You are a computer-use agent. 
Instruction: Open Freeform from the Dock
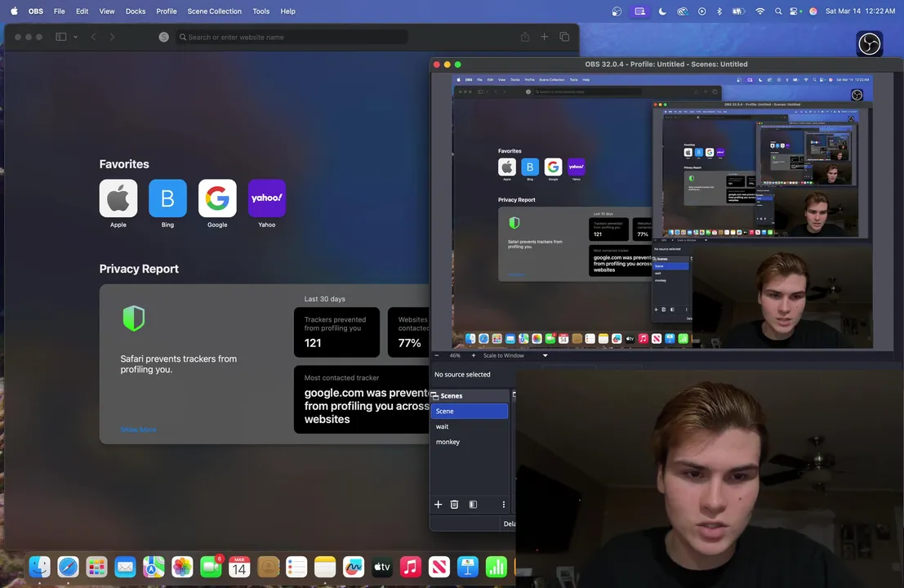pos(354,568)
